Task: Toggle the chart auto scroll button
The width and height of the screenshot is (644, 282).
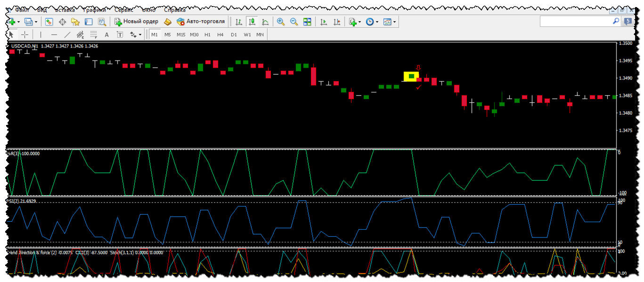Action: pos(324,22)
